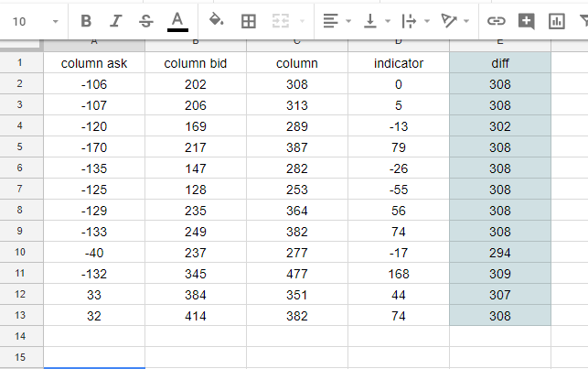
Task: Open the text color picker
Action: pos(177,20)
